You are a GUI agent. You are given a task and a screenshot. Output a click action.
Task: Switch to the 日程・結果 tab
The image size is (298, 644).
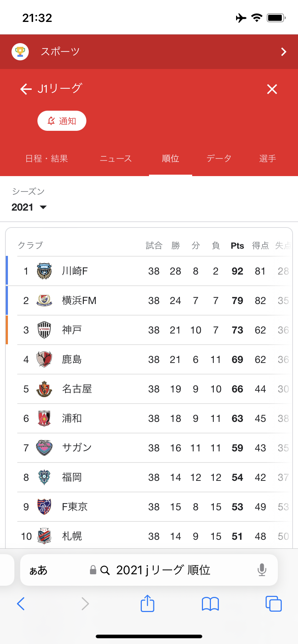47,158
